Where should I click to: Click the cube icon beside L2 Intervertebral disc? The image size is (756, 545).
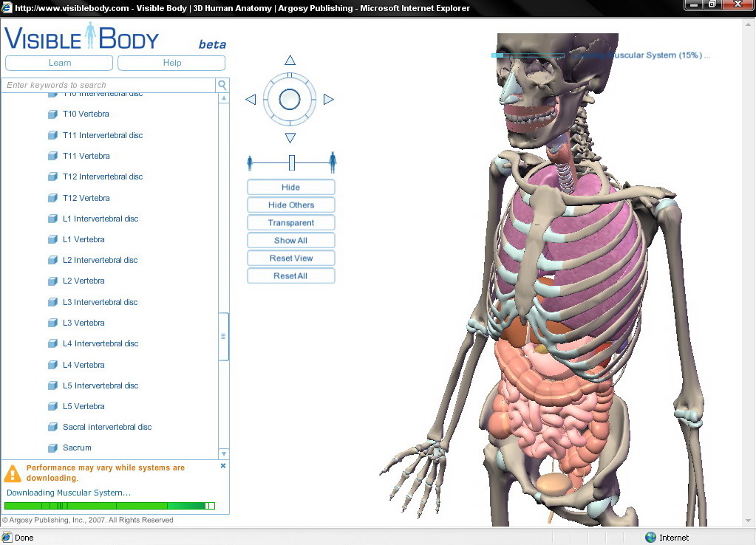53,260
